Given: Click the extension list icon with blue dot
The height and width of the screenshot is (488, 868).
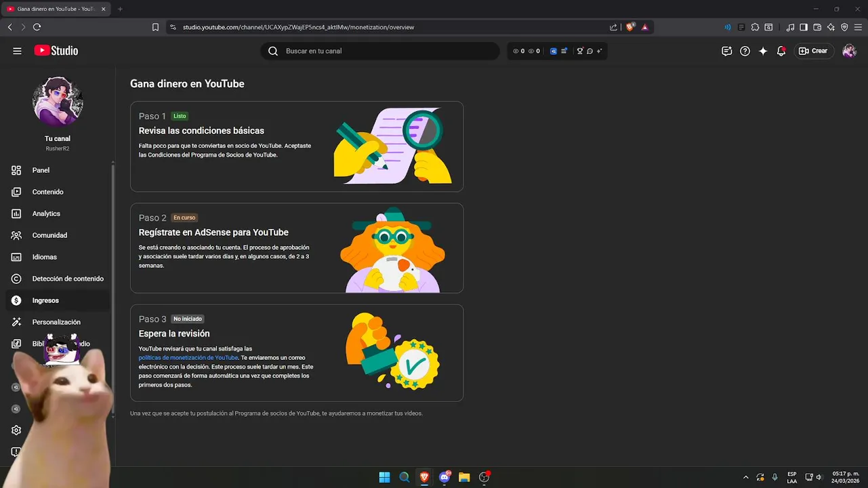Looking at the screenshot, I should point(564,51).
